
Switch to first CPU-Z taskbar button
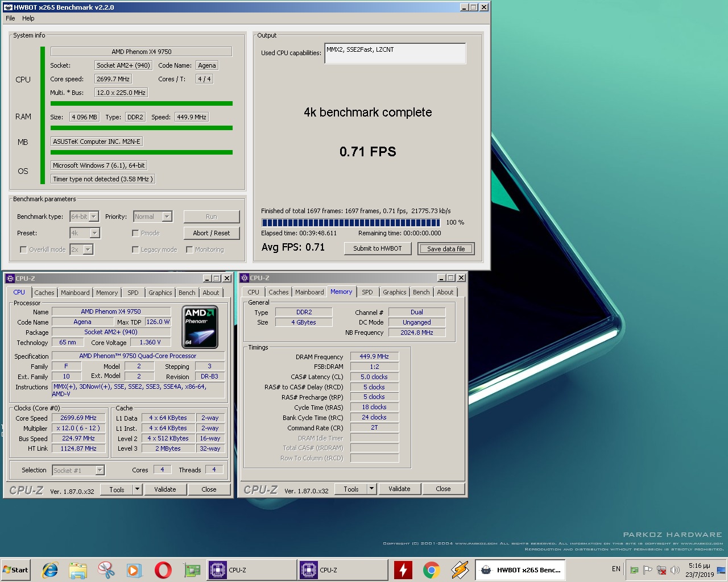pyautogui.click(x=250, y=569)
